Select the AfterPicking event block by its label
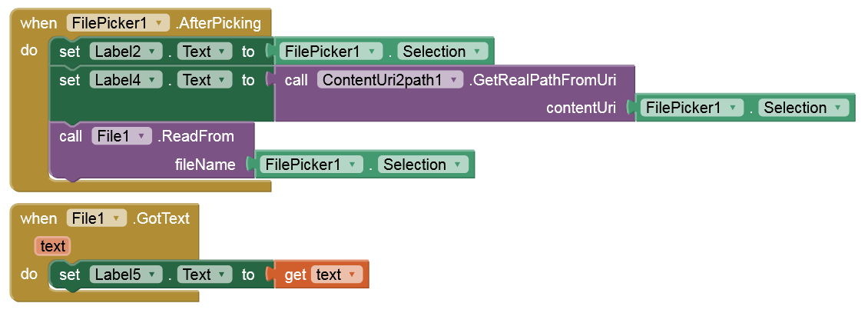The width and height of the screenshot is (868, 313). point(218,23)
